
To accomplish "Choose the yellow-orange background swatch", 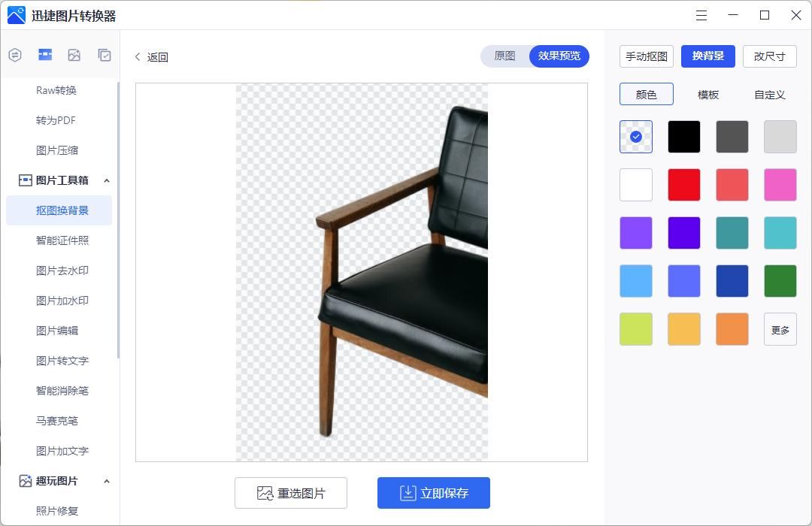I will point(684,329).
